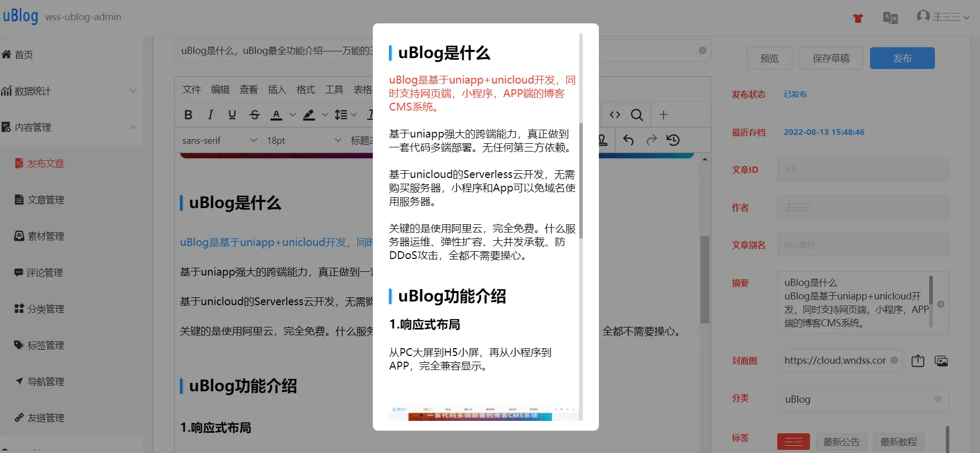
Task: Click the preview popup vertical scrollbar
Action: tap(581, 181)
